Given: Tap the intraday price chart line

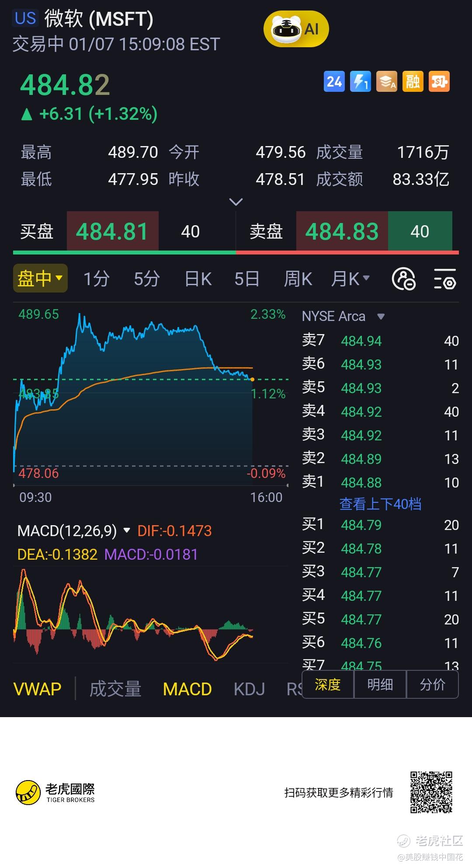Looking at the screenshot, I should 151,394.
